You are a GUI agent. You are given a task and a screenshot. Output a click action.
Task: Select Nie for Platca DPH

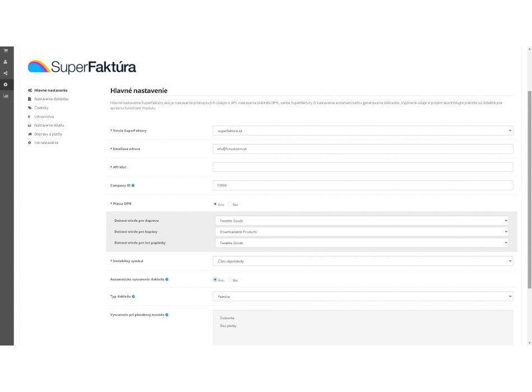pyautogui.click(x=230, y=204)
